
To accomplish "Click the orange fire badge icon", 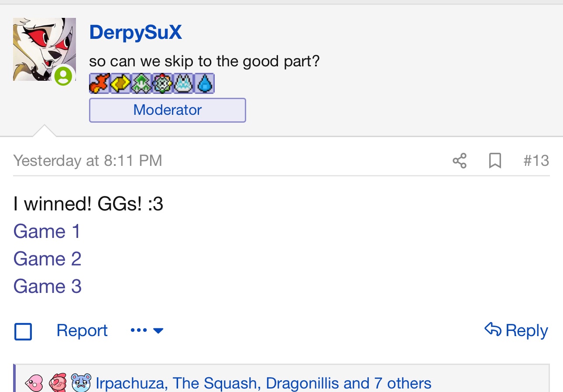I will 100,83.
